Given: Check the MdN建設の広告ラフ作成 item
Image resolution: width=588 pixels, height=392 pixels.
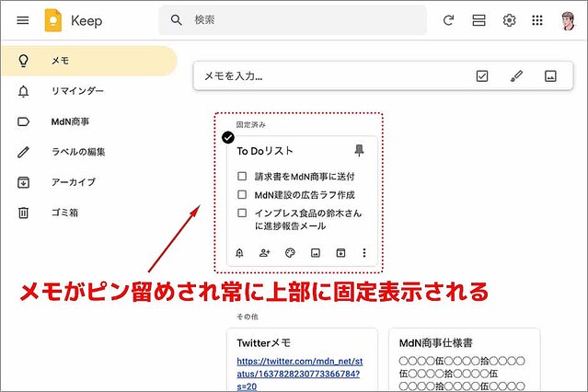Looking at the screenshot, I should point(242,195).
